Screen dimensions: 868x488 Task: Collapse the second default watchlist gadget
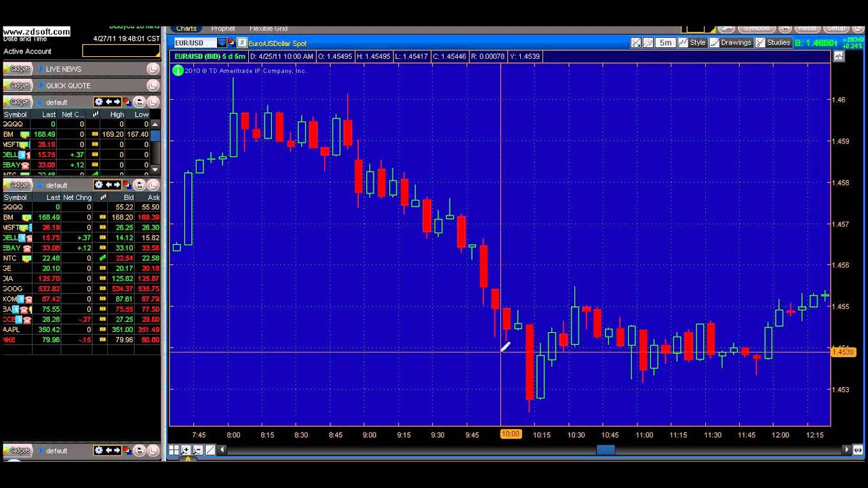point(39,185)
